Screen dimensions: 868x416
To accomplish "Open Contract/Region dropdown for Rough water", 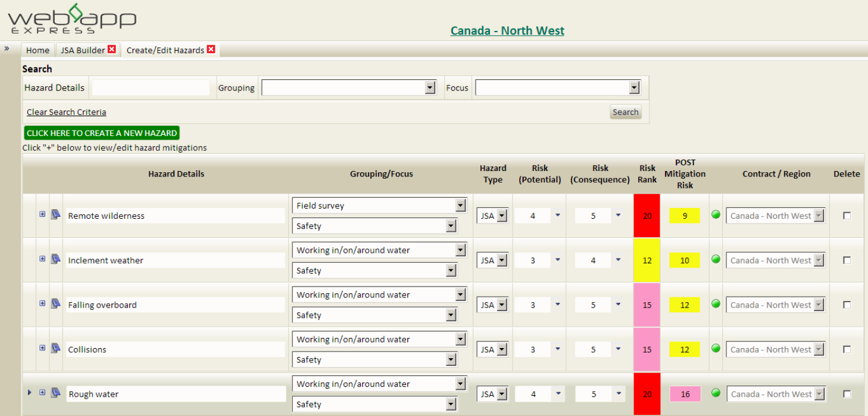I will pos(819,394).
